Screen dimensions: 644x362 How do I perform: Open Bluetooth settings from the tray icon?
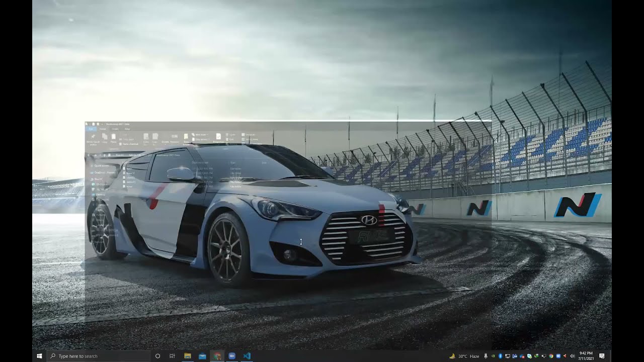tap(500, 356)
